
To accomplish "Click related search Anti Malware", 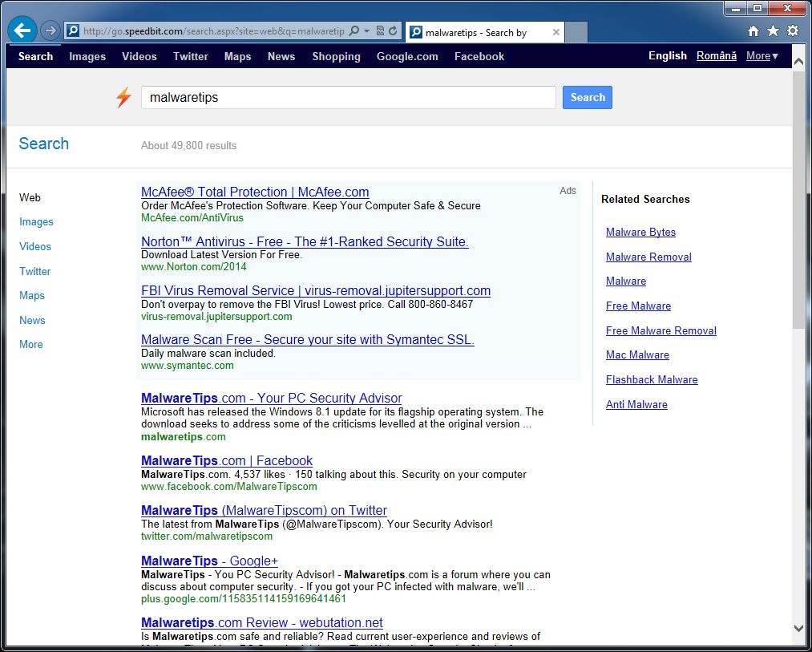I will point(636,405).
